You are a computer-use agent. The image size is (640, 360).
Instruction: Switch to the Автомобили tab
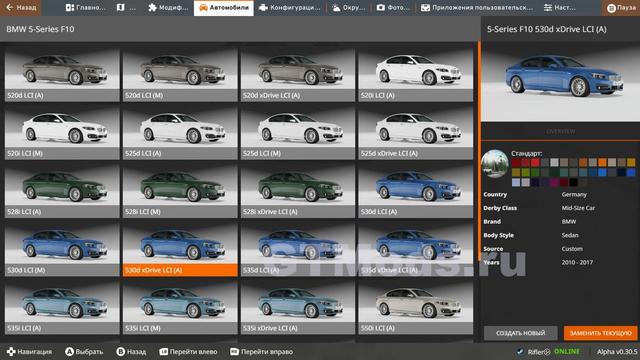point(224,8)
